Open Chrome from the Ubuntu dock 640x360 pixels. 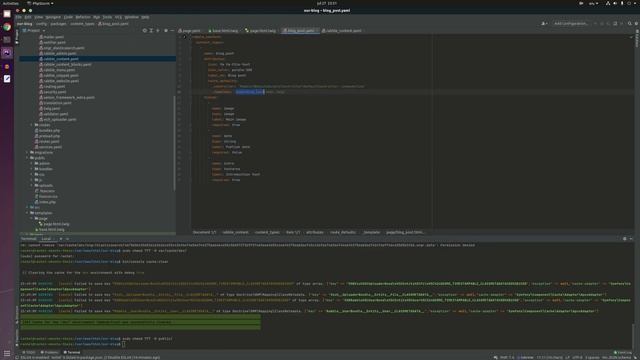click(7, 27)
